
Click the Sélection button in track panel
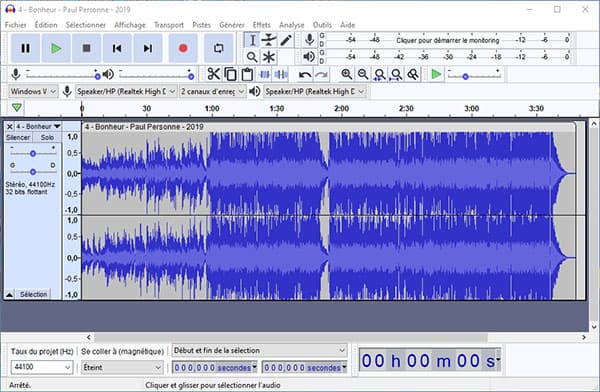34,294
